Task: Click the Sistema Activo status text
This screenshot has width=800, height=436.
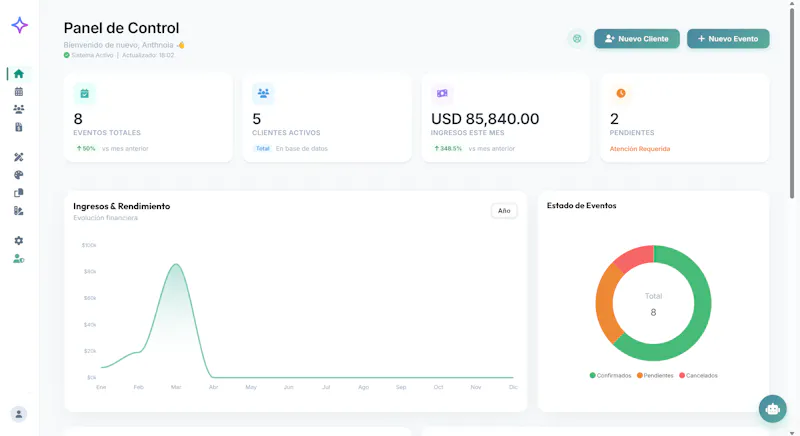Action: click(92, 55)
